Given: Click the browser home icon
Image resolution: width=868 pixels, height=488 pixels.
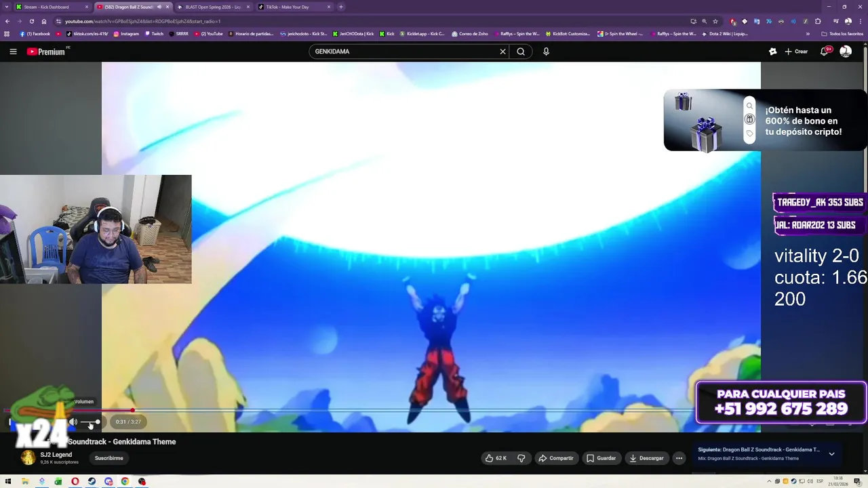Looking at the screenshot, I should (44, 21).
